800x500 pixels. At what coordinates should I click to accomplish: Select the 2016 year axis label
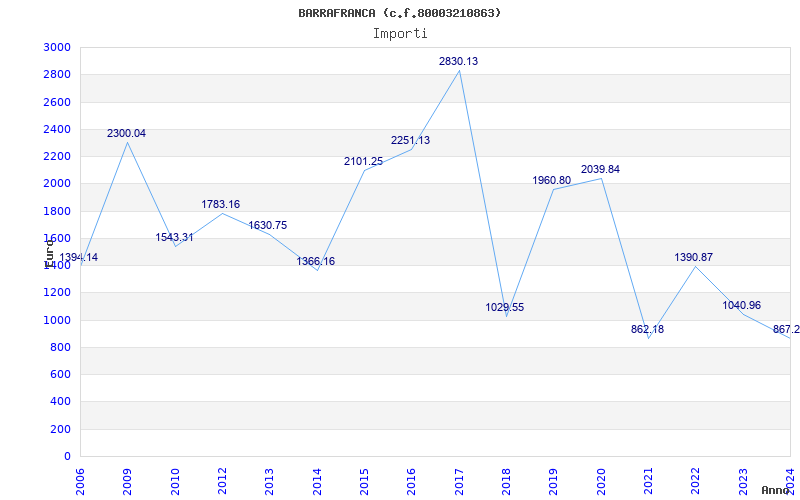pos(411,482)
